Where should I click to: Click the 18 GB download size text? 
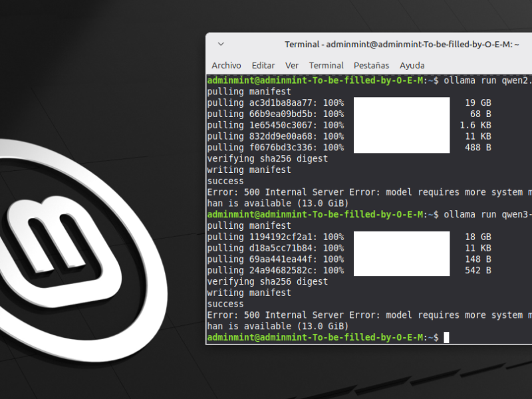pyautogui.click(x=478, y=237)
